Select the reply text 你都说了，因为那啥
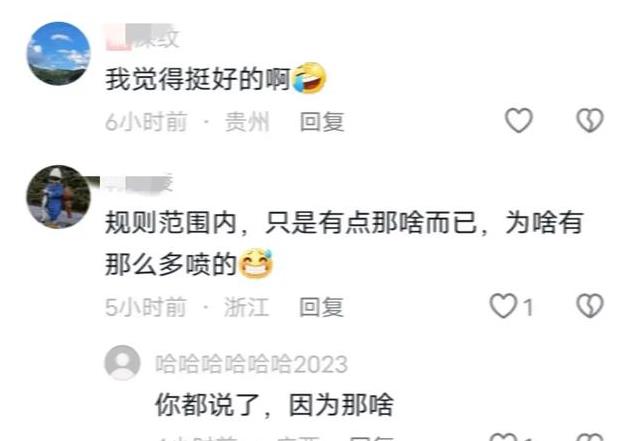This screenshot has height=441, width=636. [x=275, y=404]
